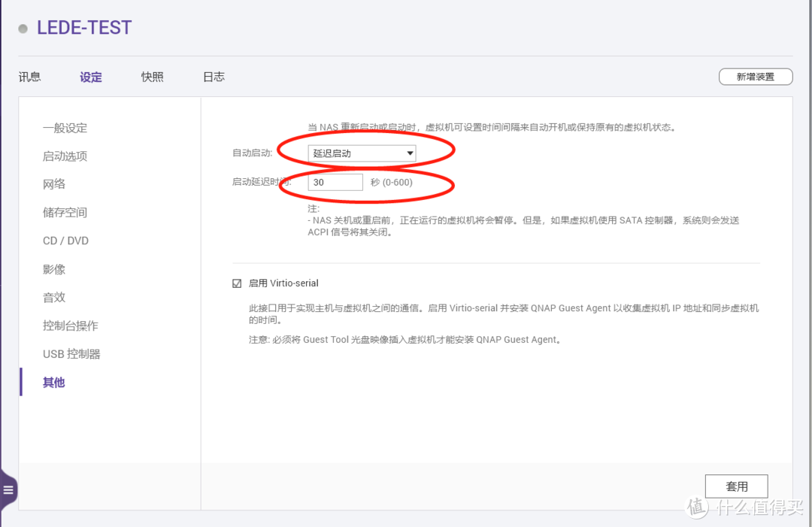Screen dimensions: 812x527
Task: Switch to the 快照 tab
Action: click(152, 76)
